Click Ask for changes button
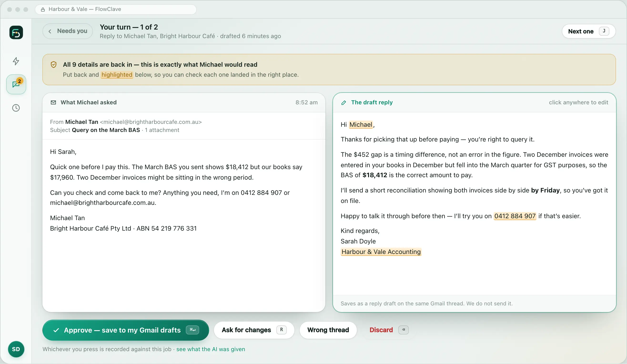 tap(254, 330)
